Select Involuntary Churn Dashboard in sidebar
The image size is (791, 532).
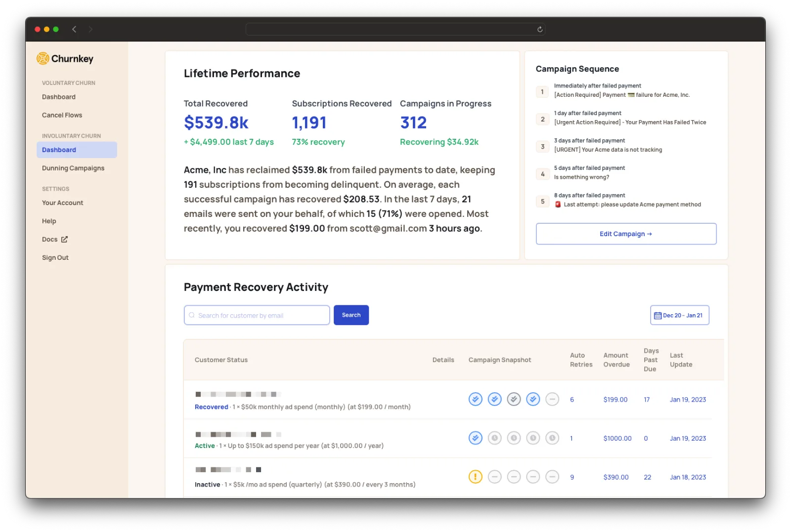[77, 150]
